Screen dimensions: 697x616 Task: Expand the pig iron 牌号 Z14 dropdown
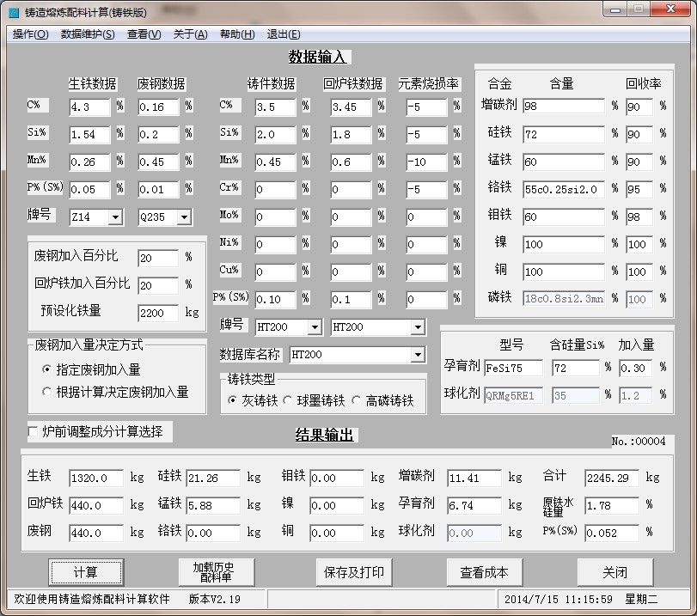115,217
